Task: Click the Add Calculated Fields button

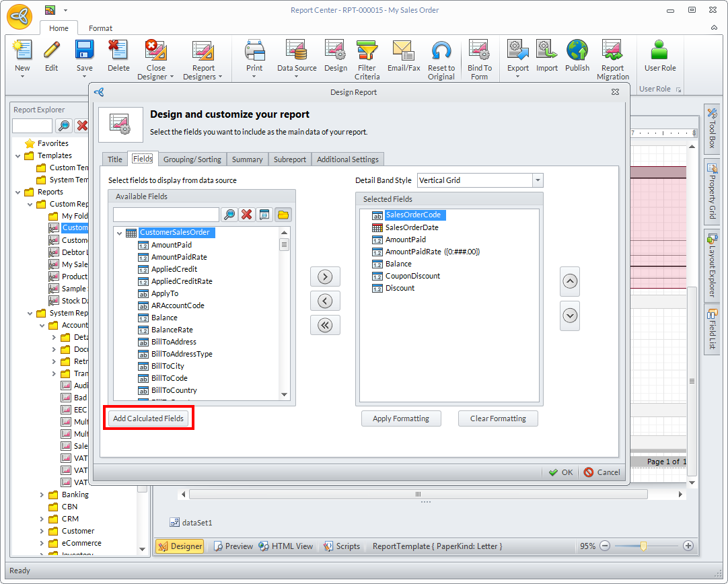Action: tap(148, 418)
